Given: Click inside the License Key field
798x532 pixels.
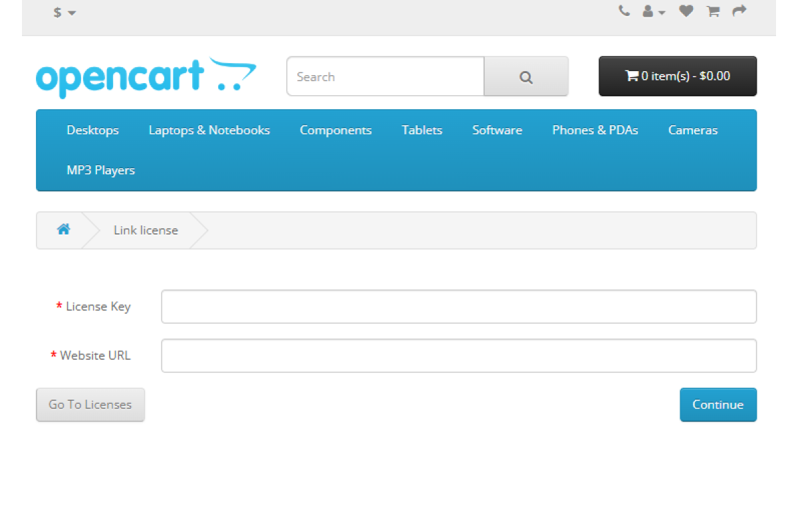Looking at the screenshot, I should point(458,307).
